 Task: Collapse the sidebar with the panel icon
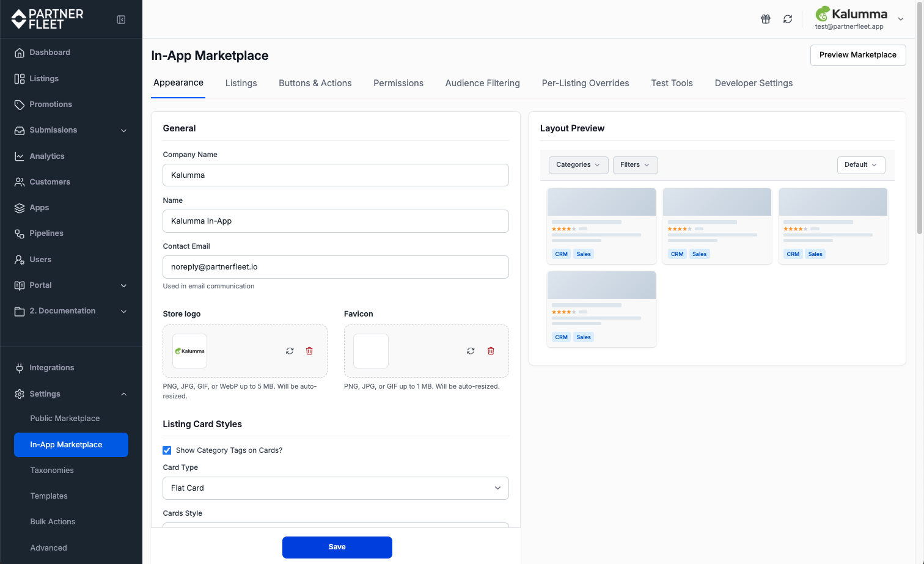[x=121, y=20]
